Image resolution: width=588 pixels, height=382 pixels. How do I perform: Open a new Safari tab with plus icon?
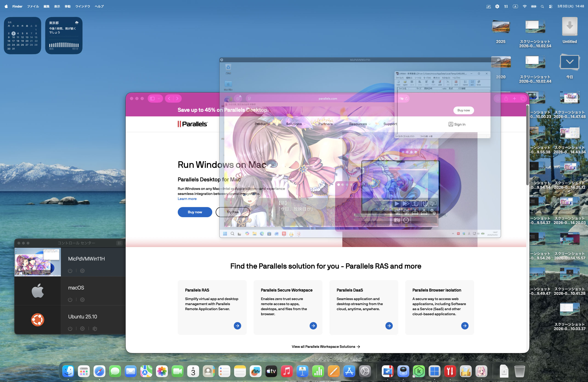(x=514, y=98)
